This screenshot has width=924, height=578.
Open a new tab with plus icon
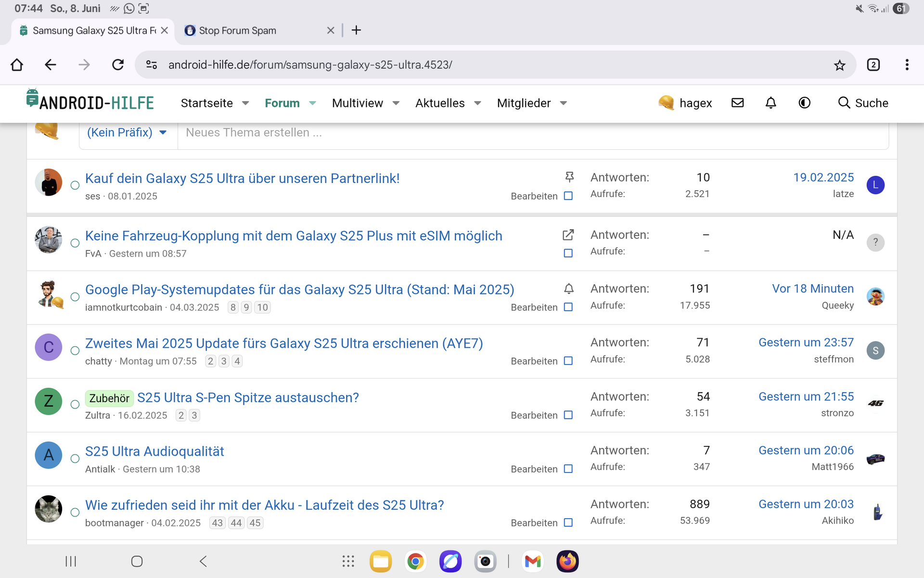click(356, 30)
